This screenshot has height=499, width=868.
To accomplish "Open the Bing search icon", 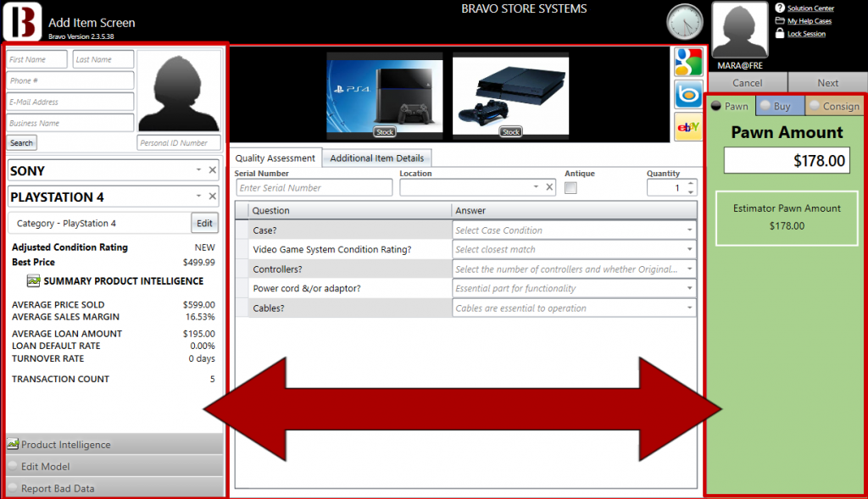I will (688, 94).
